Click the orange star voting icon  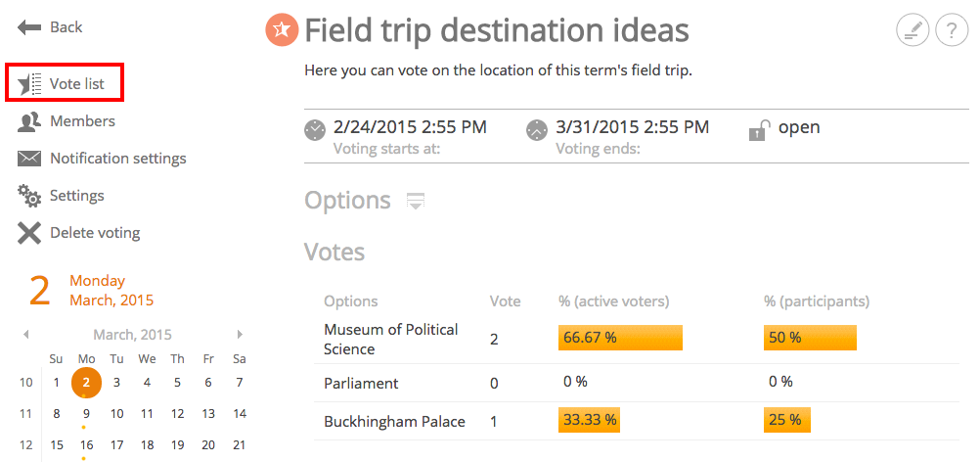[x=282, y=30]
